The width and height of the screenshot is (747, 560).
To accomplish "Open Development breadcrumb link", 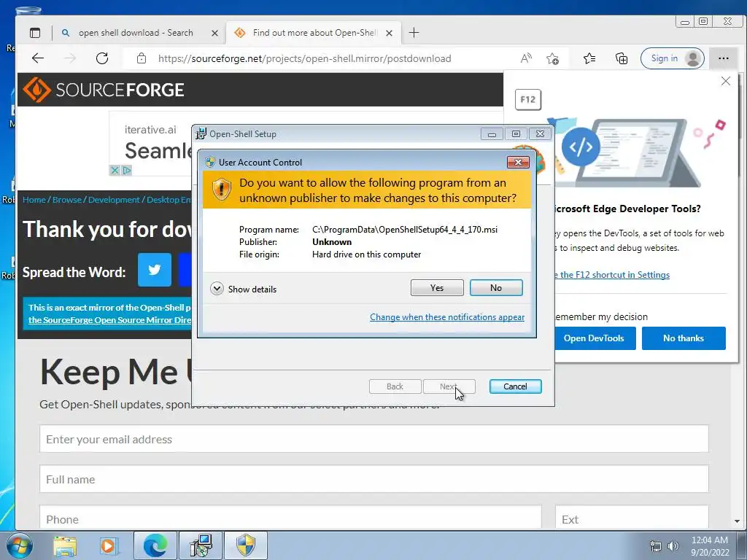I will (x=114, y=200).
